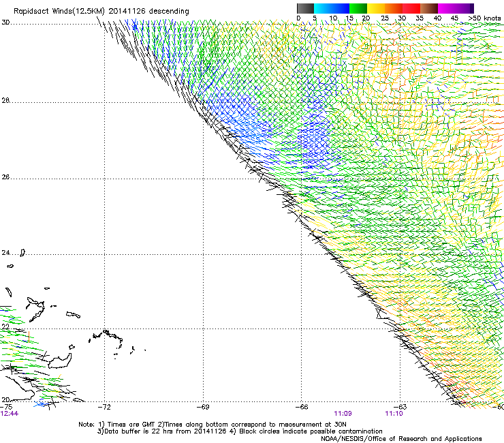Viewport: 504px width, 443px height.
Task: Click the longitude label -69
Action: (203, 407)
